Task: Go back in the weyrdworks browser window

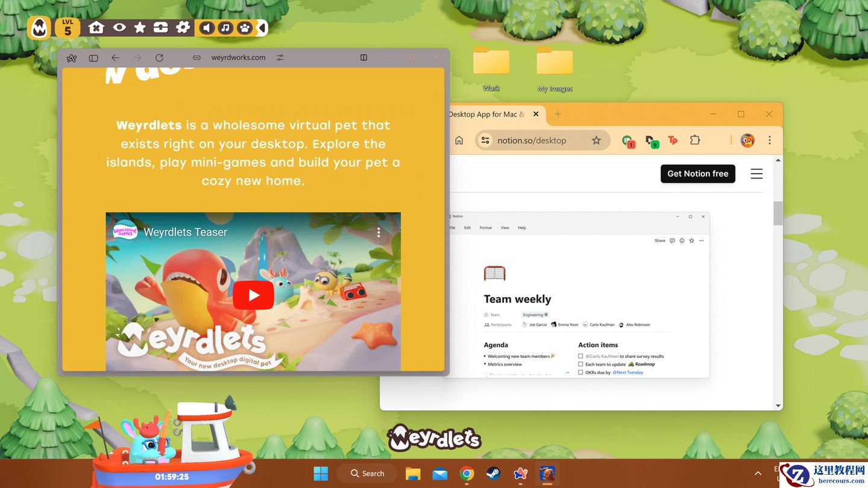Action: 115,58
